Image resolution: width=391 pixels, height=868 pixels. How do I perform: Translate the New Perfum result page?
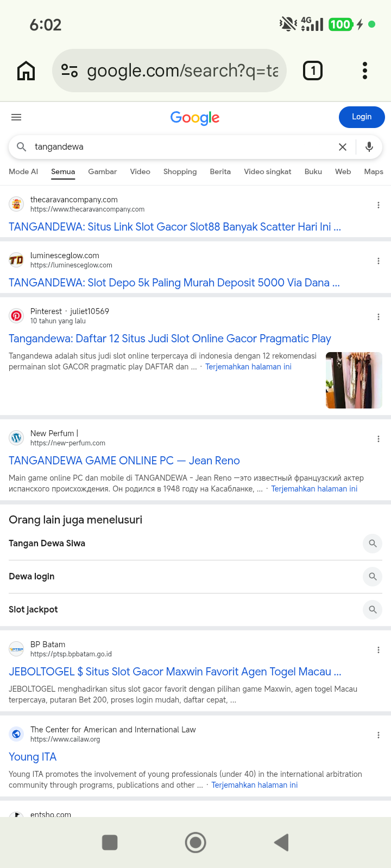314,489
